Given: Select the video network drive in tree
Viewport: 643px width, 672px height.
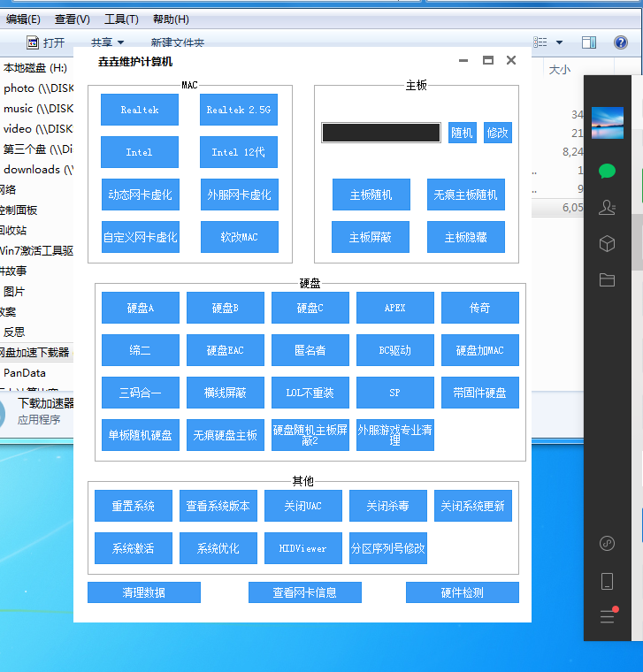Looking at the screenshot, I should click(x=38, y=128).
